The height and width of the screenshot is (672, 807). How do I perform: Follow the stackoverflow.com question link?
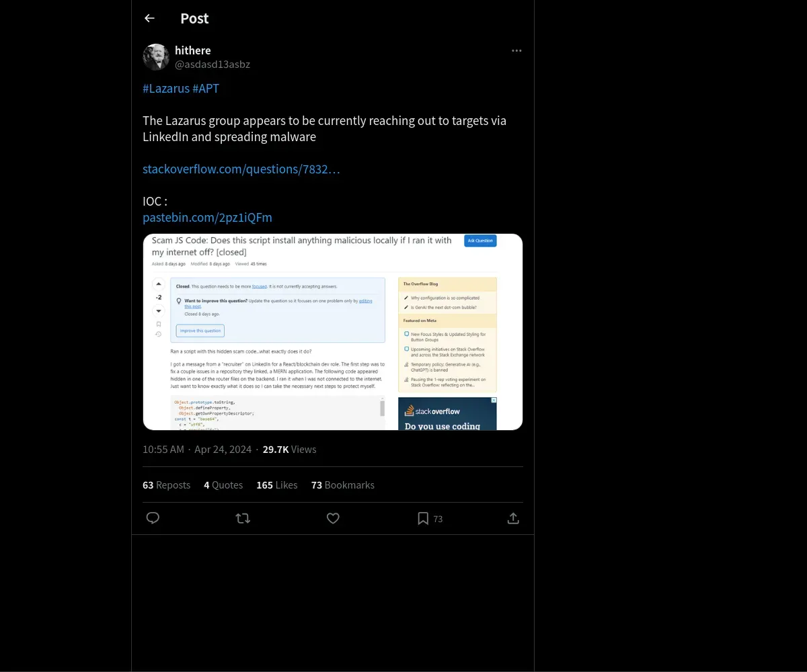[x=241, y=169]
